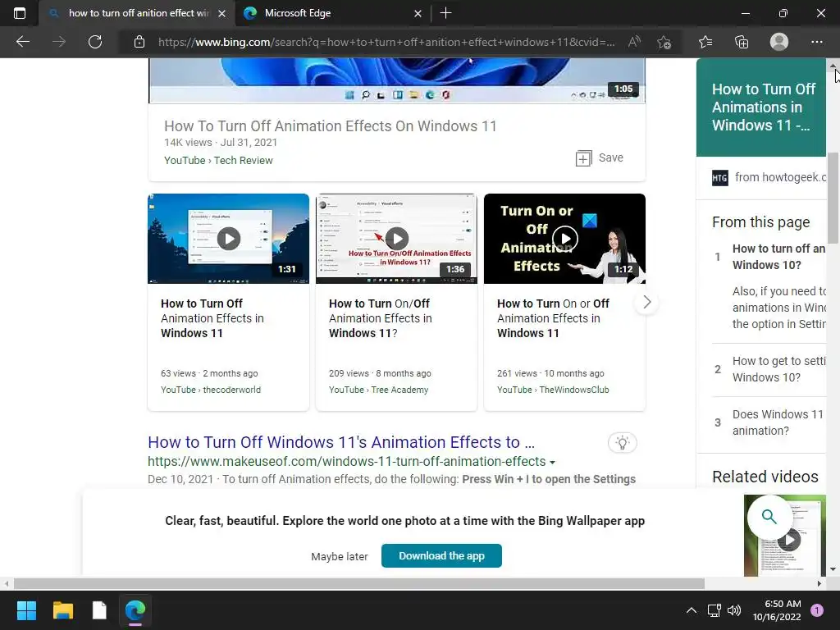Click the round visual search magnifier button
Viewport: 840px width, 630px height.
(x=769, y=517)
